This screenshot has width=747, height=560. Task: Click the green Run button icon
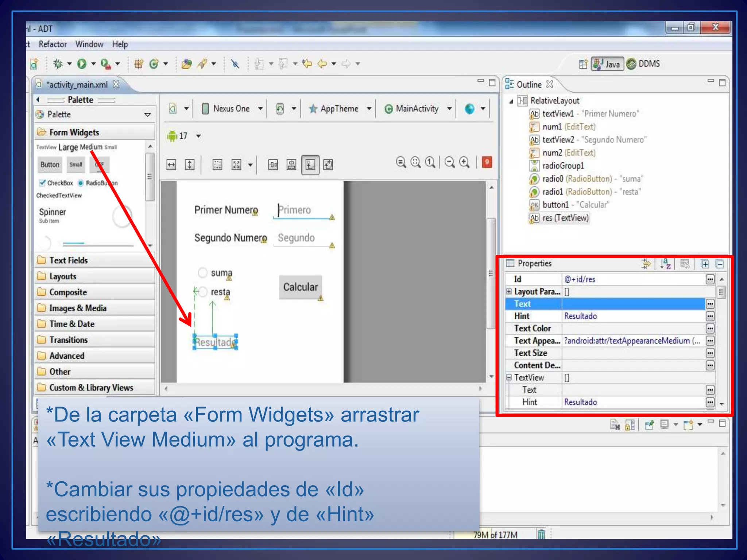[x=82, y=64]
